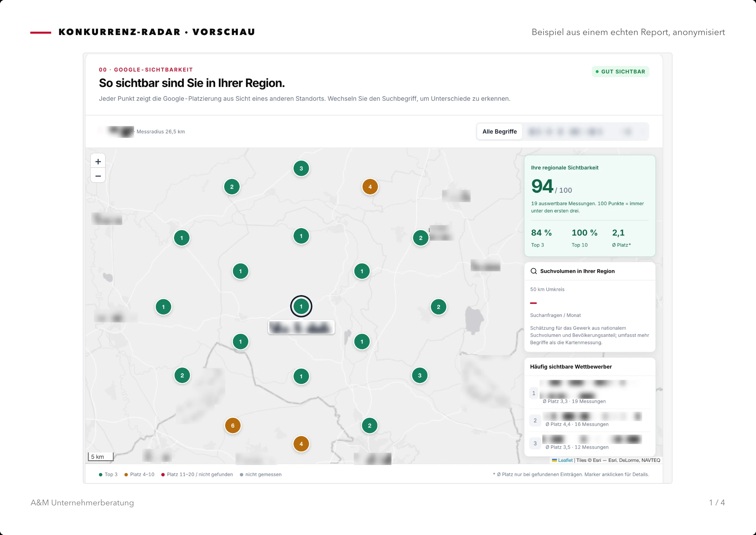Screen dimensions: 756x535
Task: Click the GUT SICHTBAR status badge
Action: 620,71
